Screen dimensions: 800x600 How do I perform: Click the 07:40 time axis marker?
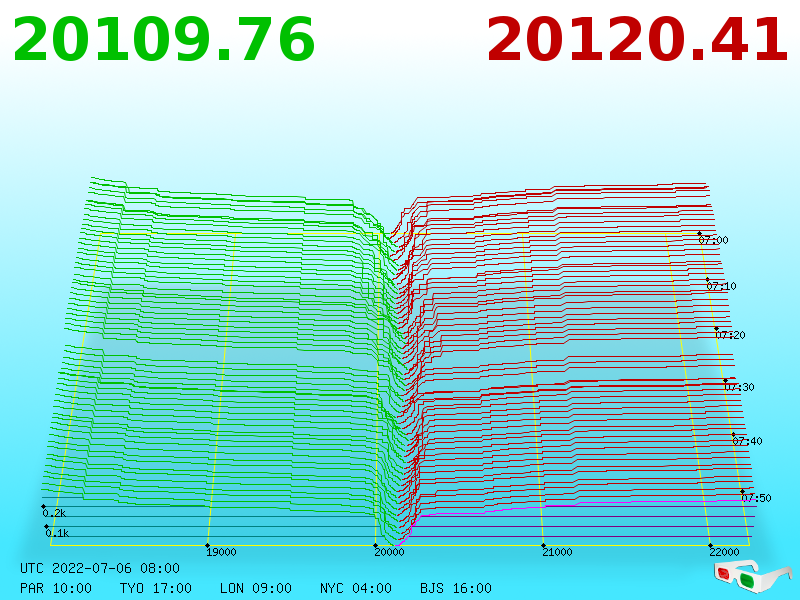[x=747, y=441]
